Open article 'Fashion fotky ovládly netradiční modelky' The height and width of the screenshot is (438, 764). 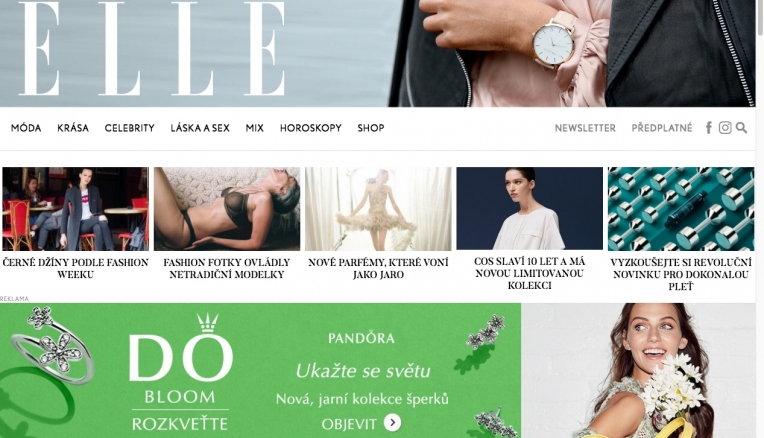point(227,268)
